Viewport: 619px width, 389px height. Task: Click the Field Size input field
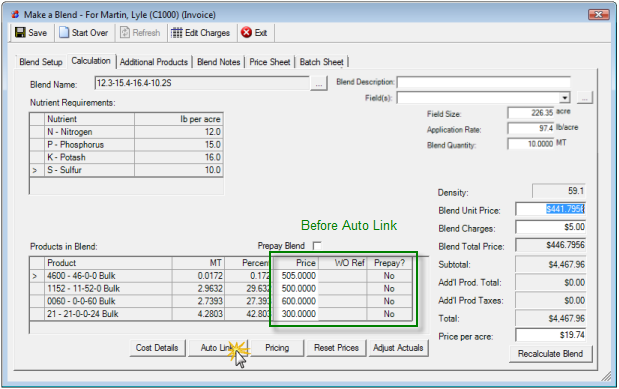tap(531, 113)
